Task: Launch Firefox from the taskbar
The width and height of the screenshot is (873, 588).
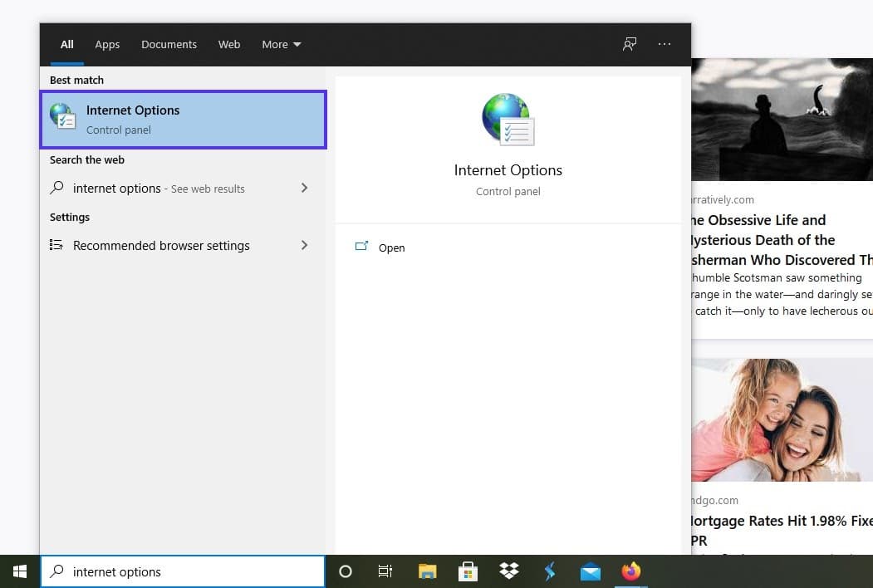Action: pyautogui.click(x=630, y=571)
